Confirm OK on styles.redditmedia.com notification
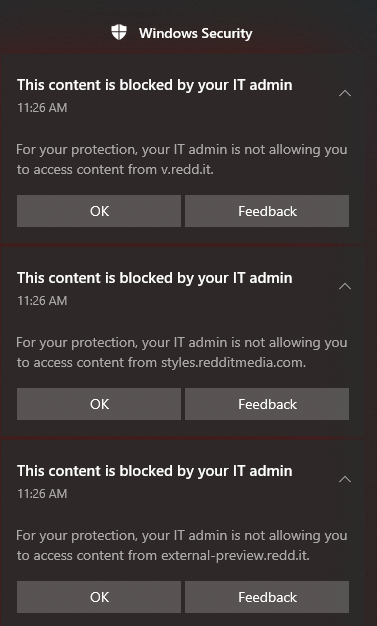The image size is (377, 626). [99, 404]
